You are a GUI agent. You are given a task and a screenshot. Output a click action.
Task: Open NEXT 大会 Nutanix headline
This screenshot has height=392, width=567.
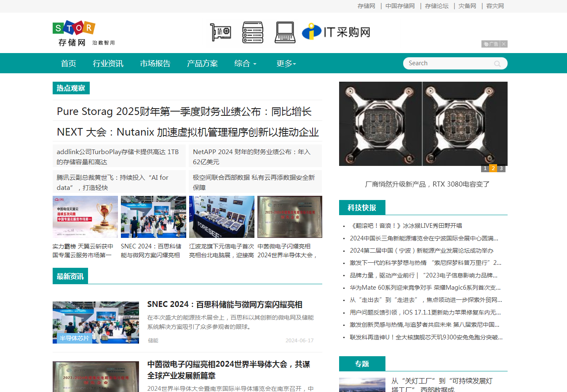coord(188,132)
